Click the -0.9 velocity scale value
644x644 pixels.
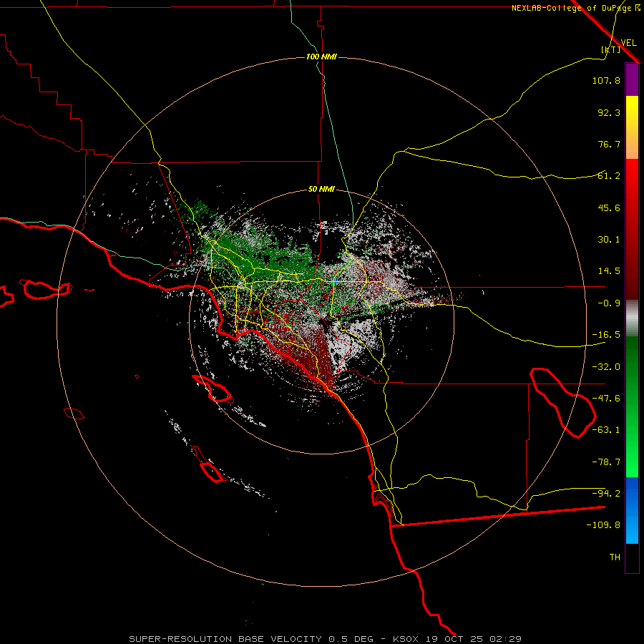click(609, 303)
